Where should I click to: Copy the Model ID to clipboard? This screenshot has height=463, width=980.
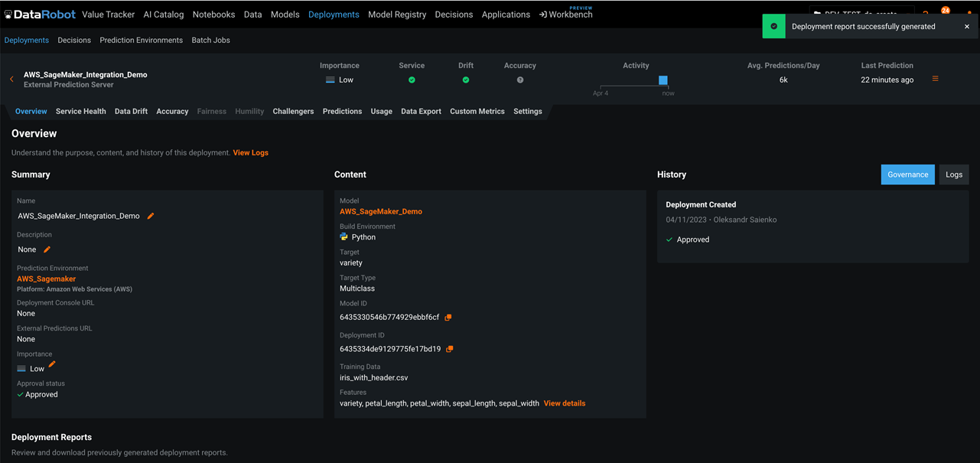coord(448,318)
